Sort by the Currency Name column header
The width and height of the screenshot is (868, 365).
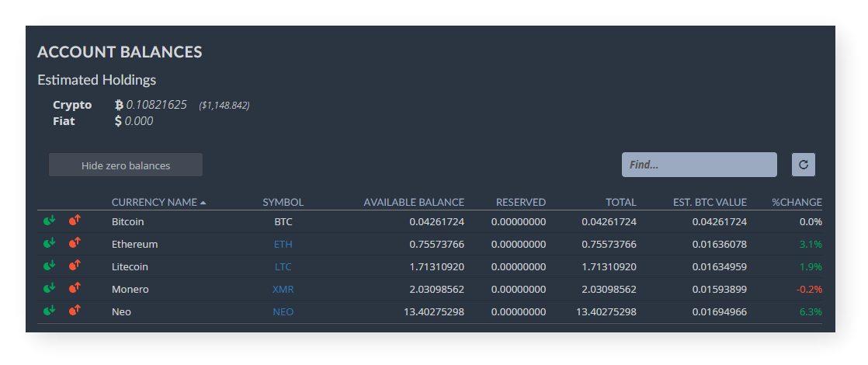point(155,203)
